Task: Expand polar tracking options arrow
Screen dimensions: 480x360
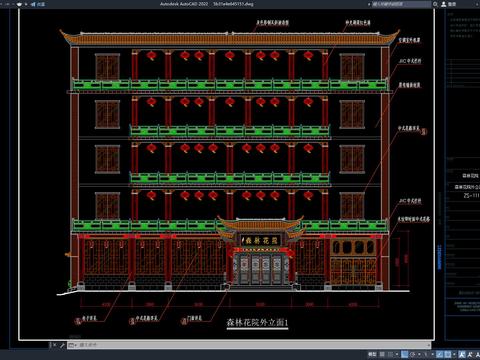Action: 419,354
